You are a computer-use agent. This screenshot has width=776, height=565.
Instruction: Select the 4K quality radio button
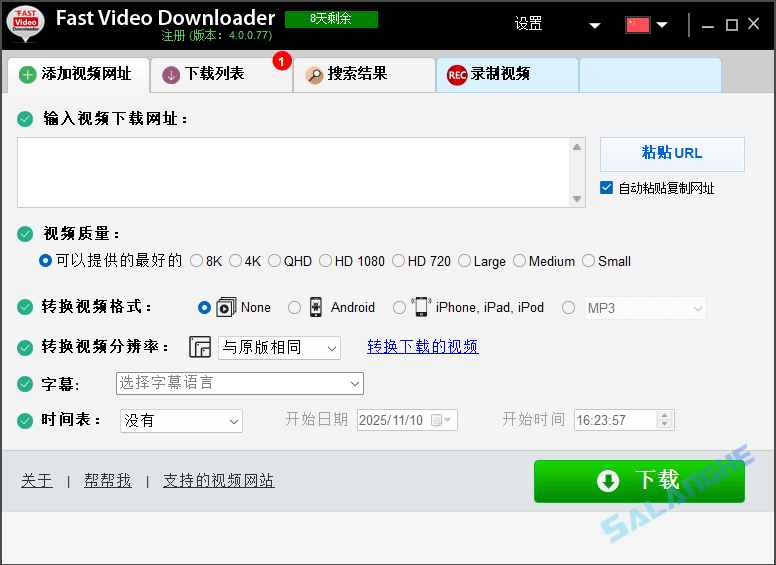click(x=236, y=261)
